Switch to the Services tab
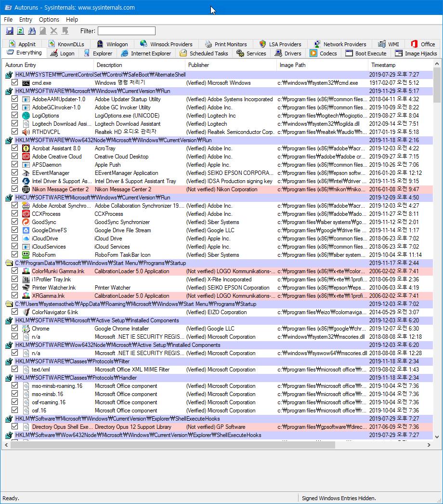Image resolution: width=443 pixels, height=504 pixels. point(251,53)
